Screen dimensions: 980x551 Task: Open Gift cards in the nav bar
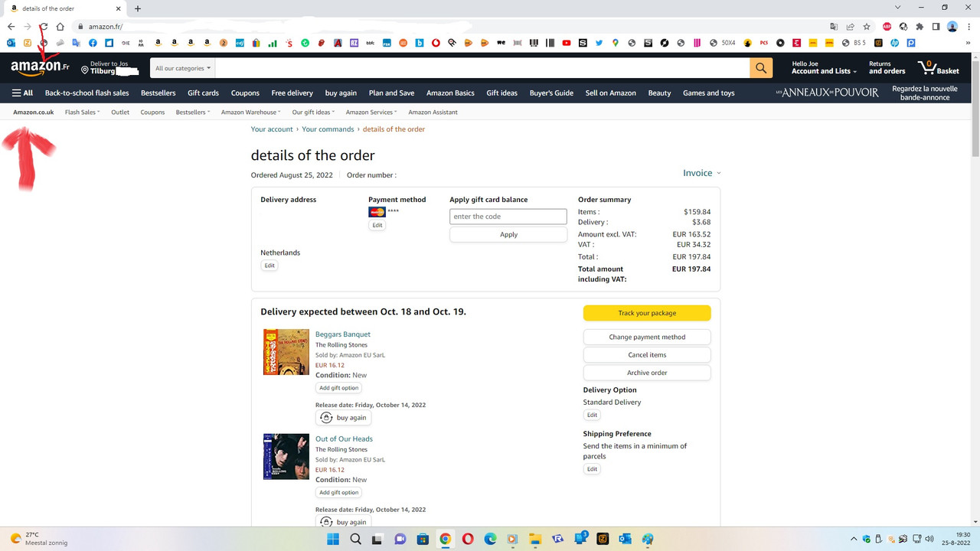203,93
